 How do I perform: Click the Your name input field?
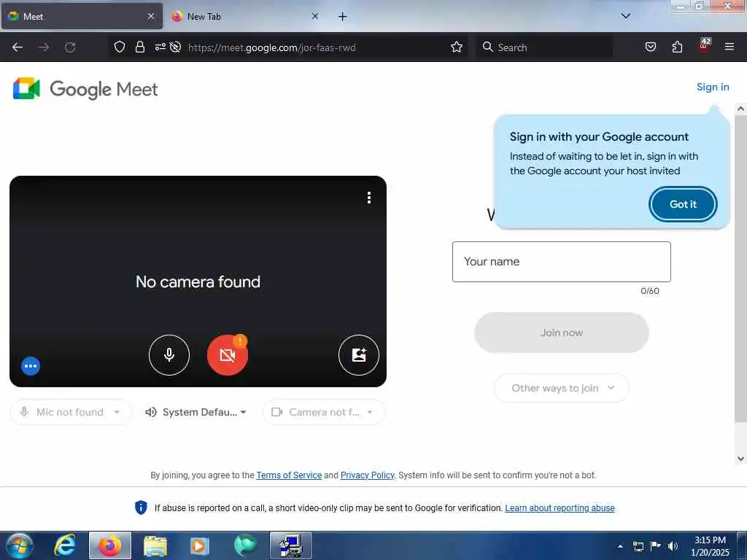click(561, 262)
